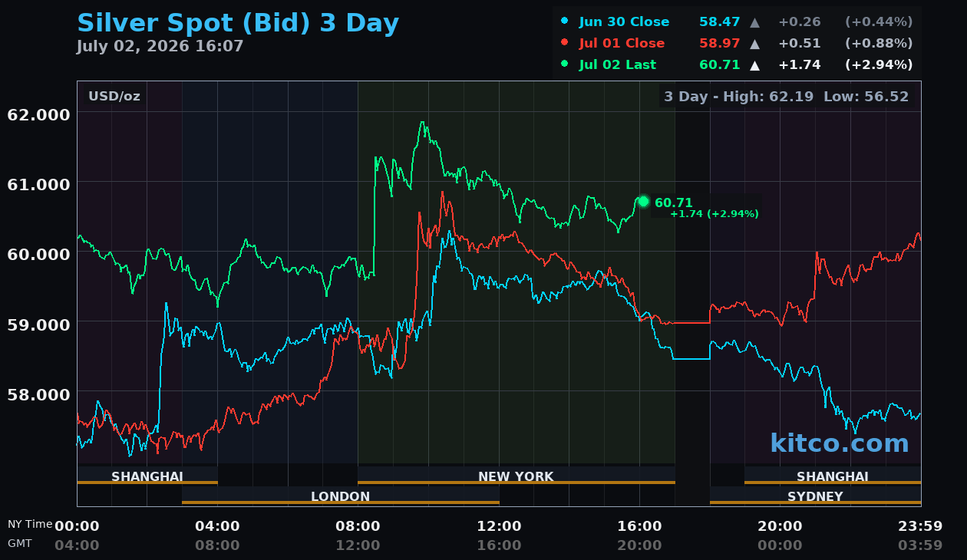967x560 pixels.
Task: Click the 61.000 y-axis label
Action: pyautogui.click(x=38, y=184)
